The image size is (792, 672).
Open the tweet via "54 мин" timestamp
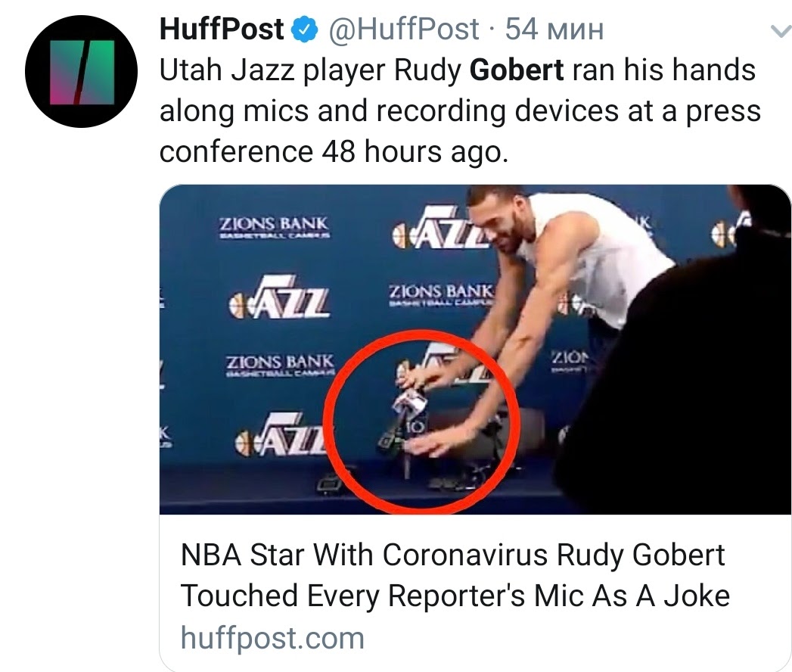(x=554, y=30)
